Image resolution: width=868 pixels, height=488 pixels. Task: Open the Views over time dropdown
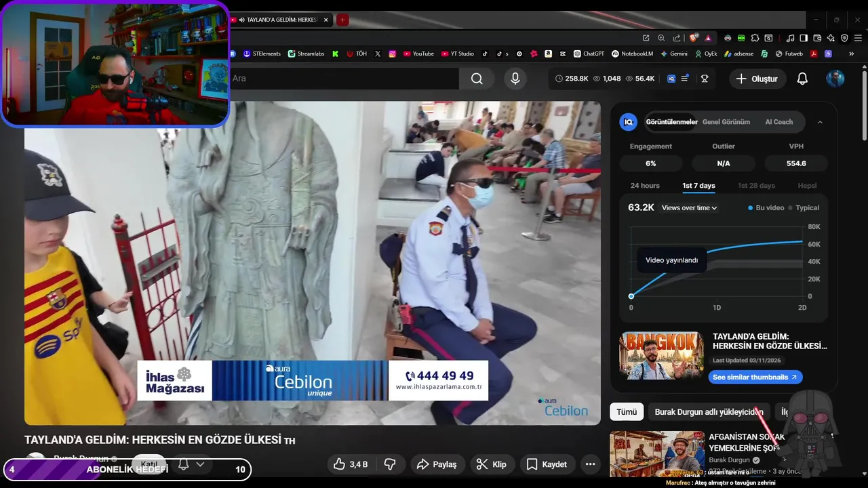pos(689,208)
